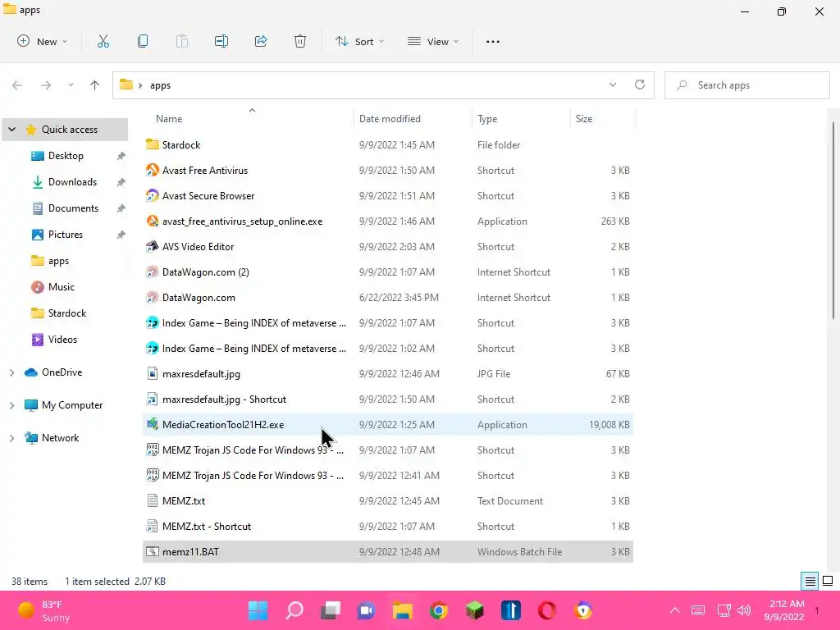
Task: Open Documents in Quick access
Action: tap(73, 208)
